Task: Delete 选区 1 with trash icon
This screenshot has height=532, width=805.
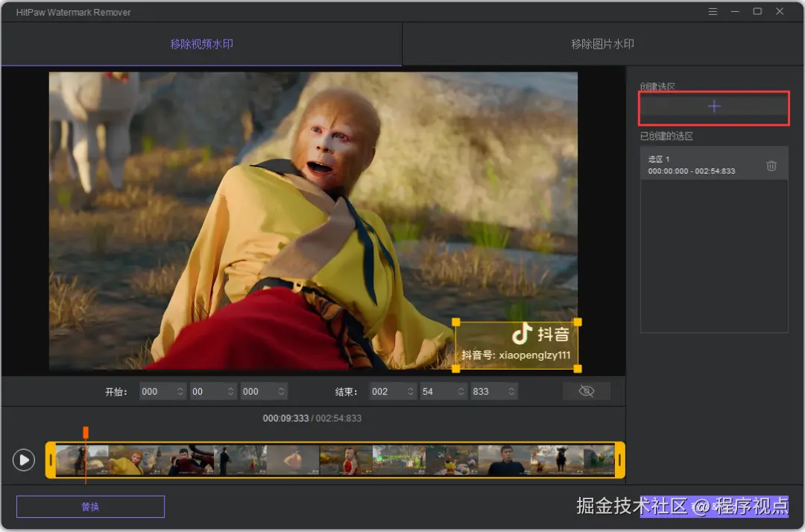Action: [771, 165]
